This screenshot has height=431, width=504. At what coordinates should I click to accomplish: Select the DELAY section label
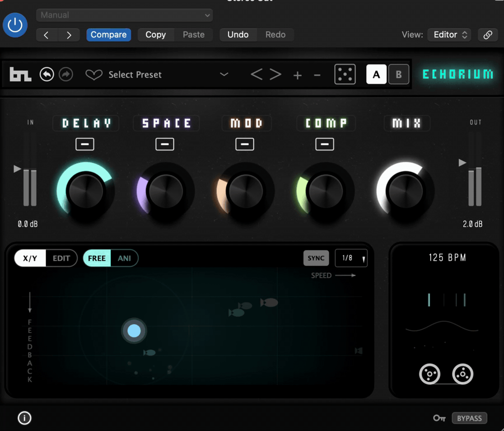86,123
